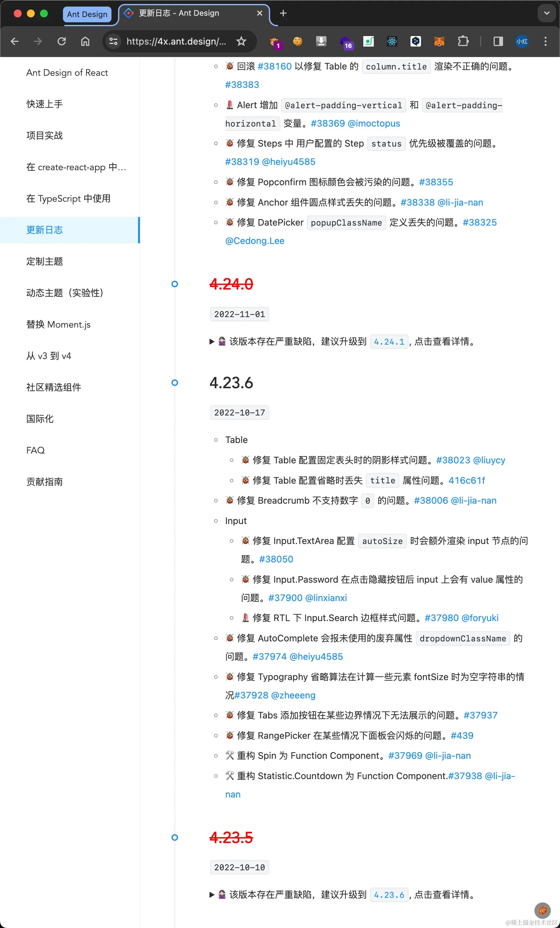
Task: Select 更新日志 in the sidebar
Action: 70,230
